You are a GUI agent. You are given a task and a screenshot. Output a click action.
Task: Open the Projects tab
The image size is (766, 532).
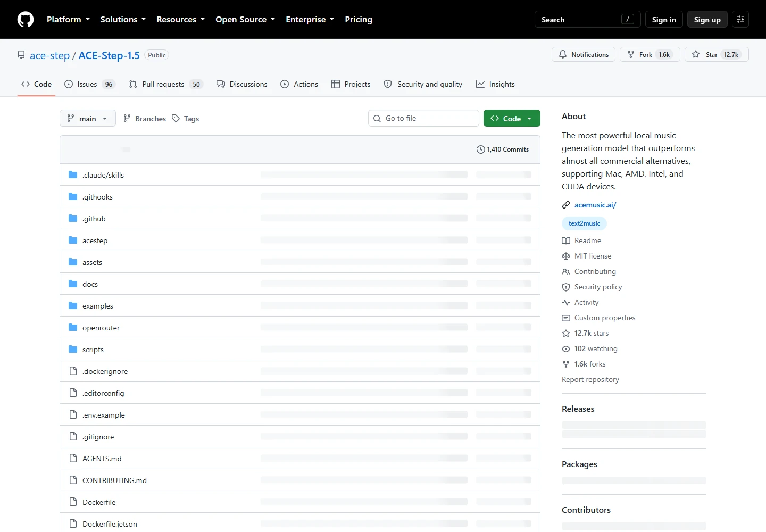coord(351,84)
